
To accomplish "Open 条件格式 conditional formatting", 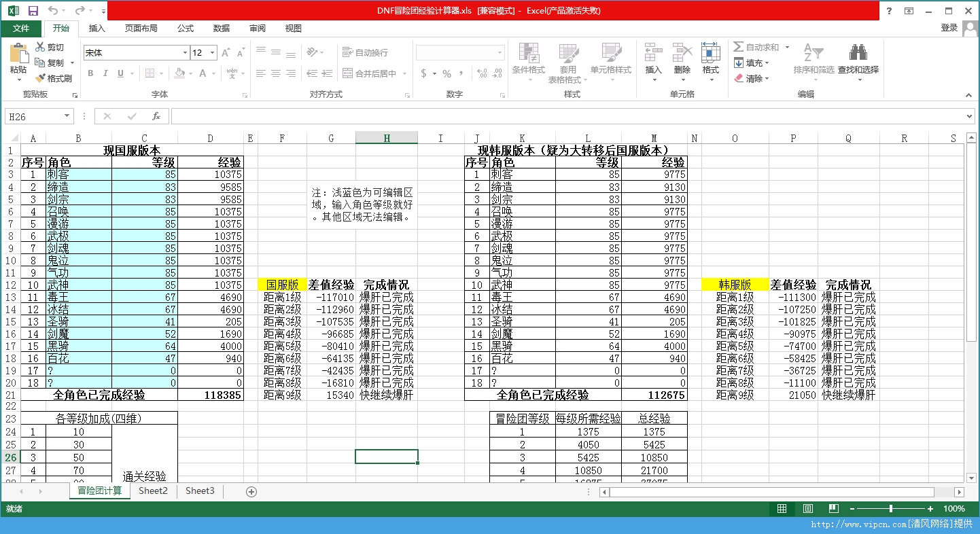I will click(x=529, y=63).
